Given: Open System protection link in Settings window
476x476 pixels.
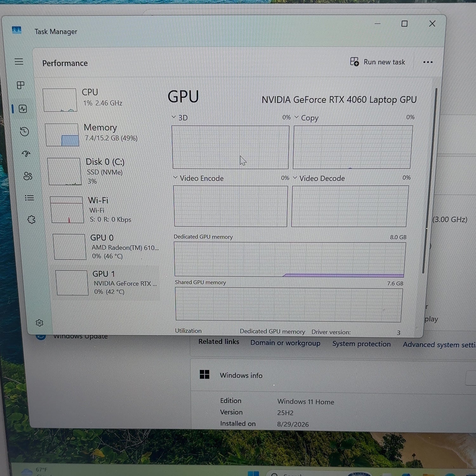Looking at the screenshot, I should click(361, 344).
